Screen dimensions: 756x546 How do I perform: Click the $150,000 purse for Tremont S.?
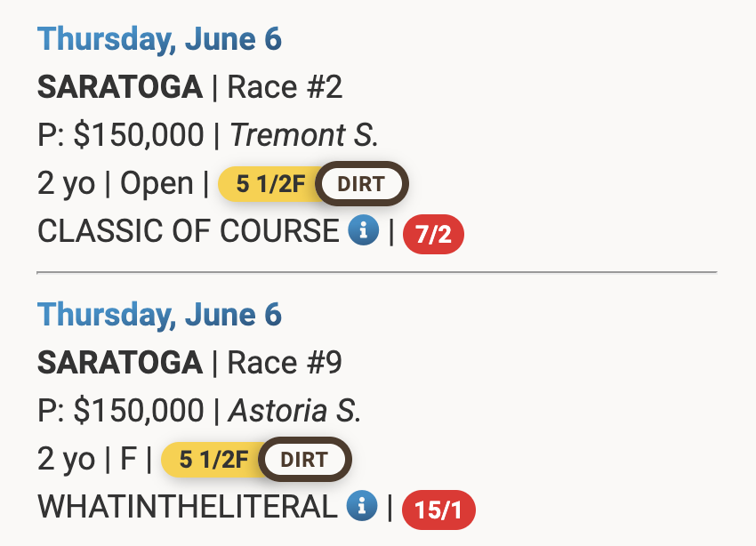[x=139, y=134]
